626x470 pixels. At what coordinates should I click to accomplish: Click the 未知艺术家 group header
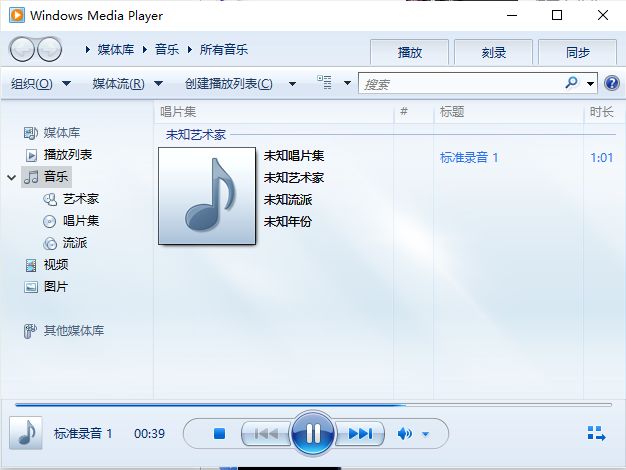pos(196,135)
